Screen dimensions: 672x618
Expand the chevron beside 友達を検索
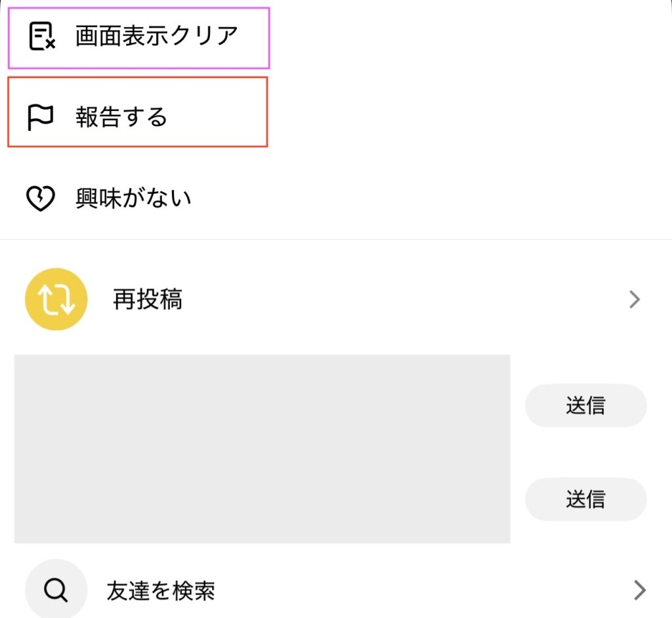(x=640, y=590)
